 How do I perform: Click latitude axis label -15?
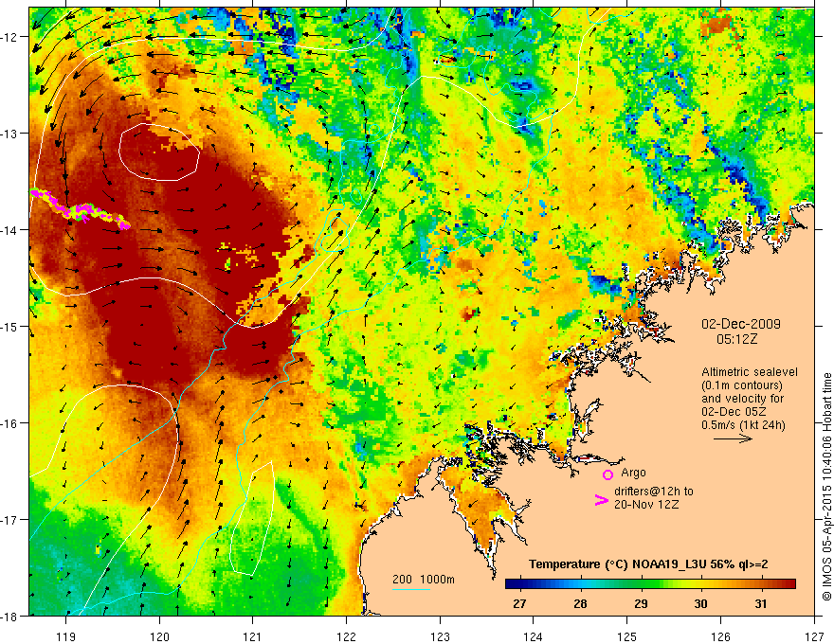(x=10, y=326)
